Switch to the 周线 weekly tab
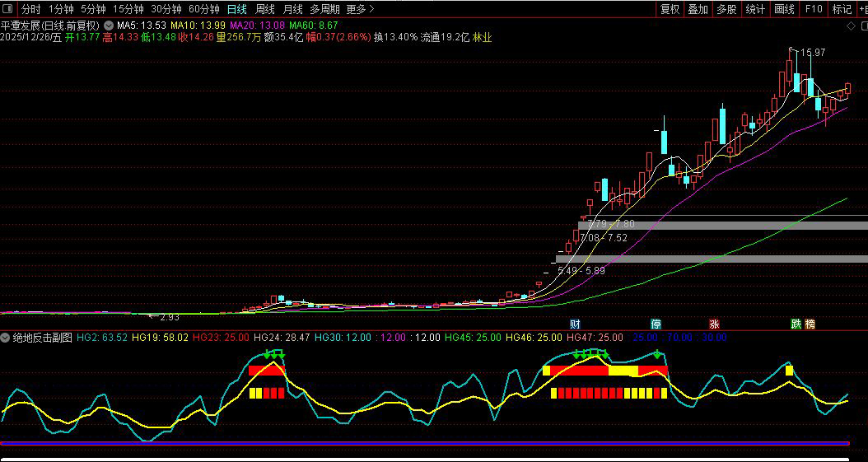This screenshot has height=462, width=868. point(264,9)
